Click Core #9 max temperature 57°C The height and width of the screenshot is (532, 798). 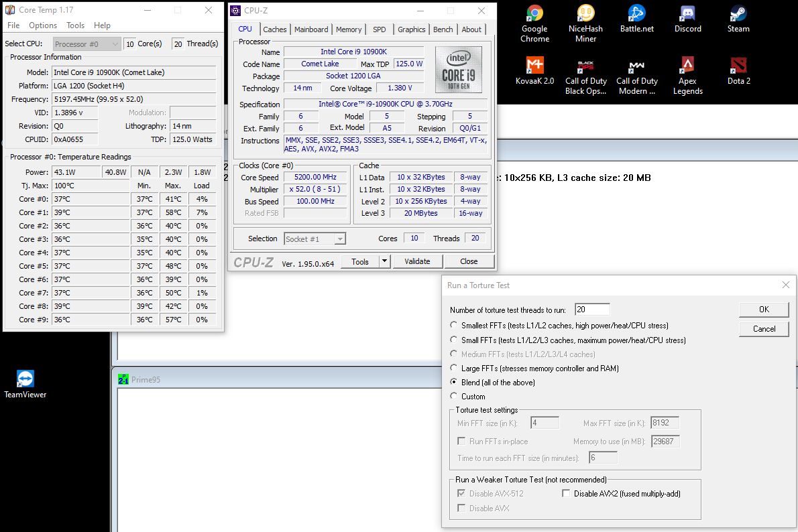173,320
